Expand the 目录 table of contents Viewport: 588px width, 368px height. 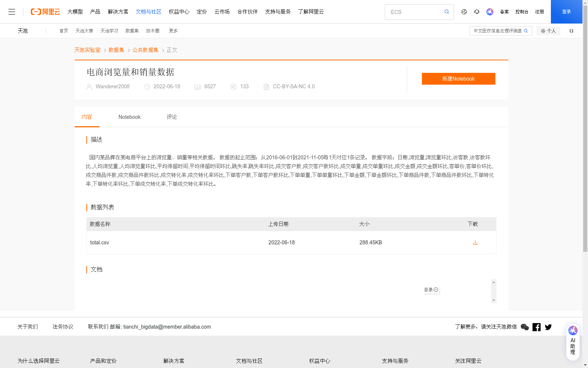(431, 290)
